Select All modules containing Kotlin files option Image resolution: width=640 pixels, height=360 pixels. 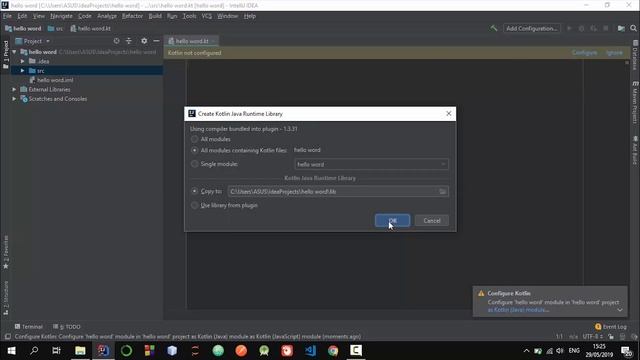coord(195,150)
